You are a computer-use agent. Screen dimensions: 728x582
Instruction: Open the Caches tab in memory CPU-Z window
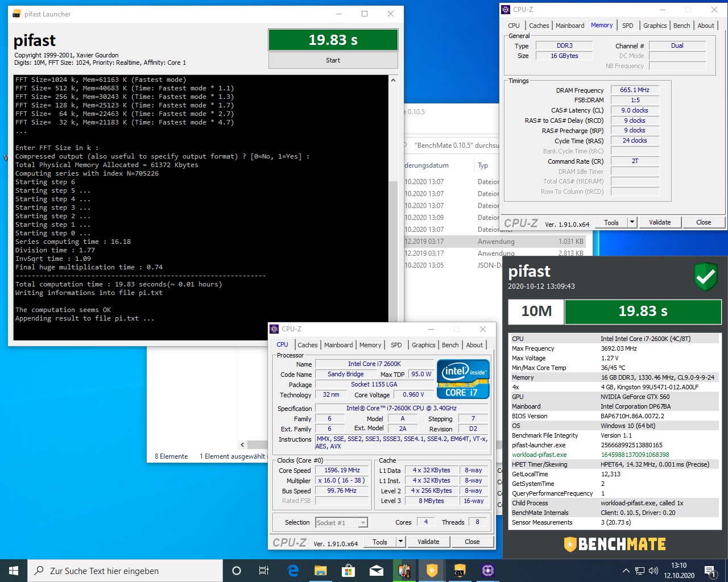539,26
